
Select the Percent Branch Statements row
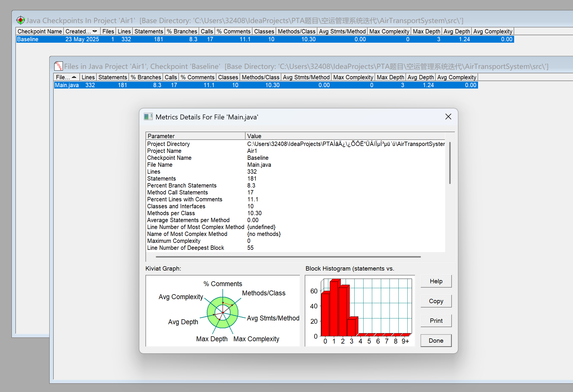click(x=182, y=185)
